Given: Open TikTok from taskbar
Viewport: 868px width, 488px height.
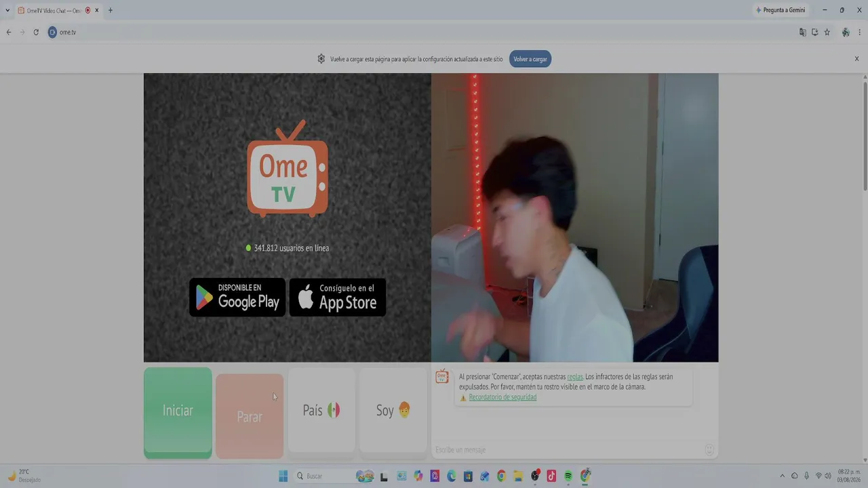Looking at the screenshot, I should click(x=551, y=476).
